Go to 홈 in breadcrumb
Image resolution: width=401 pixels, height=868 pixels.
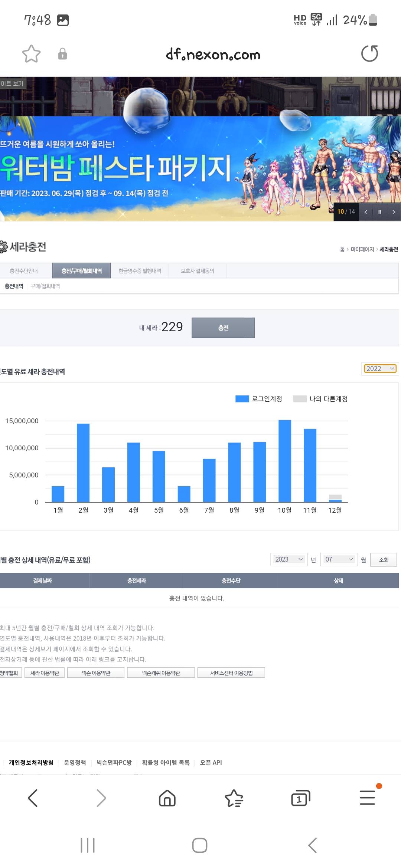(342, 249)
